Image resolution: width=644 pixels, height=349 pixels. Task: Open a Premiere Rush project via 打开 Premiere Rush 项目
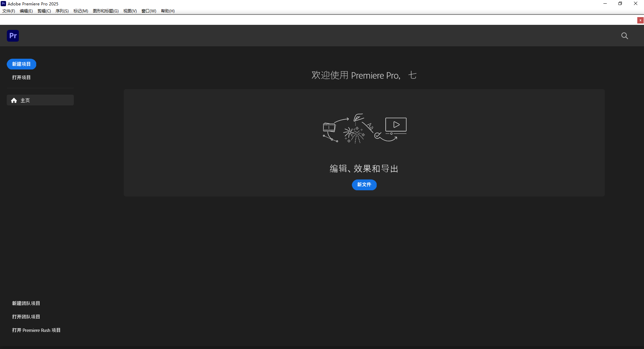pyautogui.click(x=36, y=330)
